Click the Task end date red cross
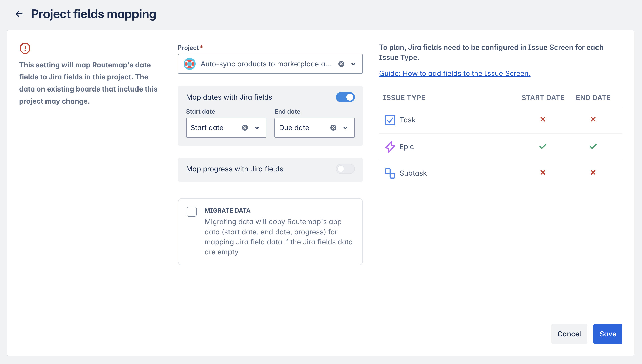 [x=593, y=119]
